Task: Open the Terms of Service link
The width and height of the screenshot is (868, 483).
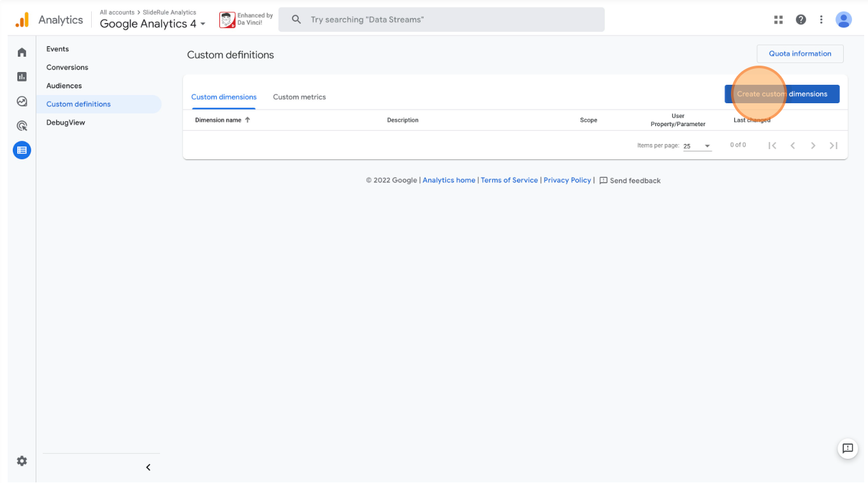Action: (509, 180)
